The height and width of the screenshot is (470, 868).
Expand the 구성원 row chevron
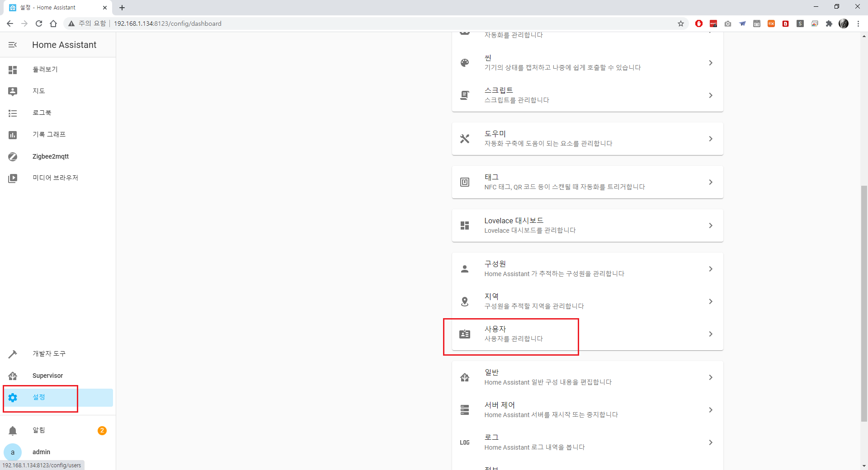[x=711, y=269]
